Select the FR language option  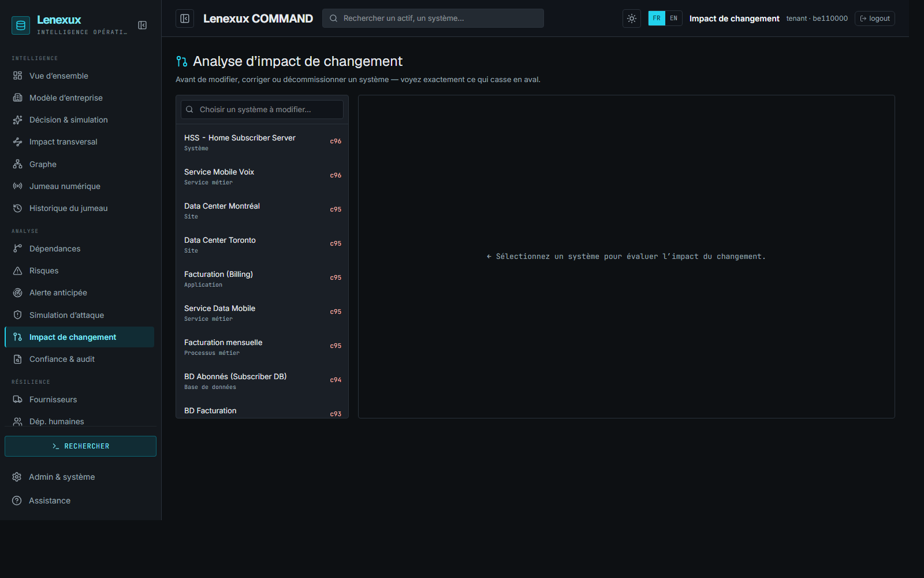click(657, 18)
